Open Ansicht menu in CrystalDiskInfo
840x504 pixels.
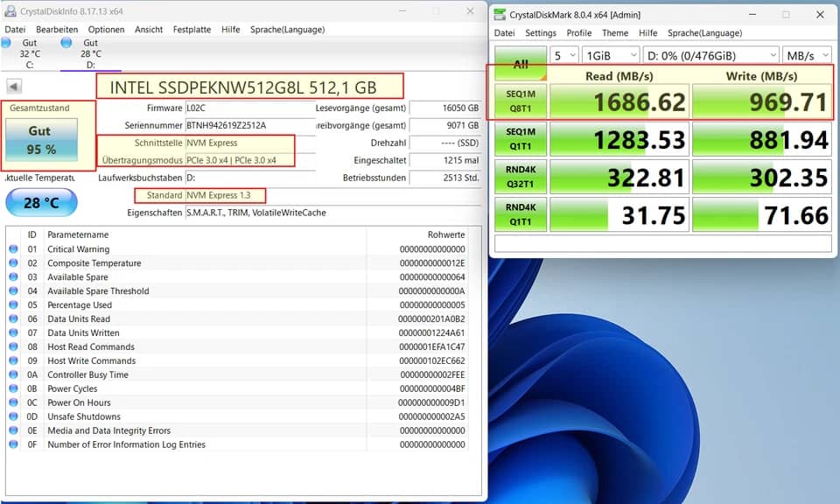(x=149, y=30)
